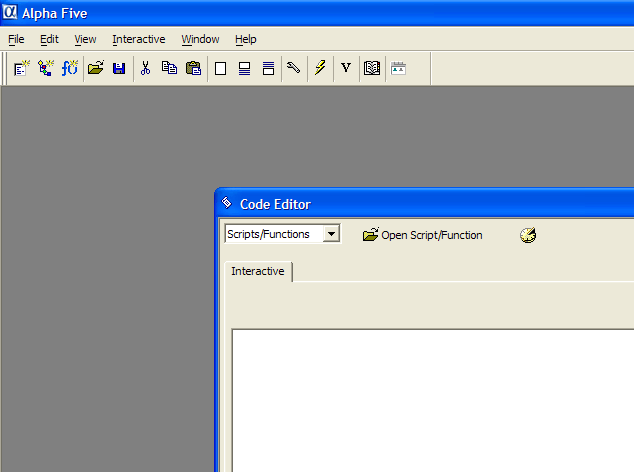Click the New Action Script icon
Viewport: 634px width, 472px height.
click(x=46, y=68)
